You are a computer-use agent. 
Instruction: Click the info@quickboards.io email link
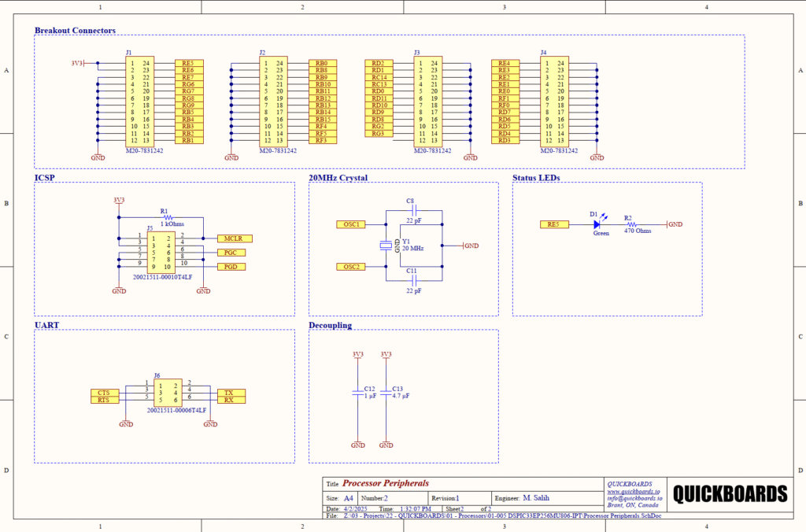click(634, 498)
